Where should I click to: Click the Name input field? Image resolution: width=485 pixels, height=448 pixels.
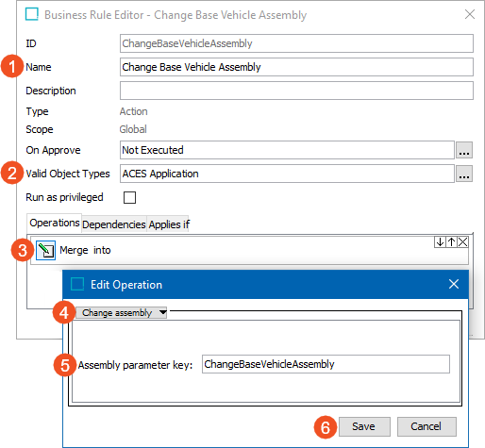[296, 67]
